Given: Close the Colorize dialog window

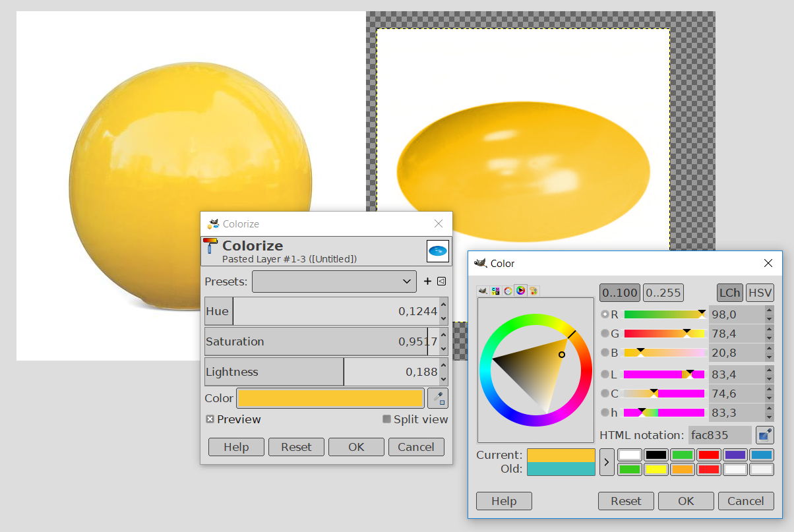Looking at the screenshot, I should 439,224.
